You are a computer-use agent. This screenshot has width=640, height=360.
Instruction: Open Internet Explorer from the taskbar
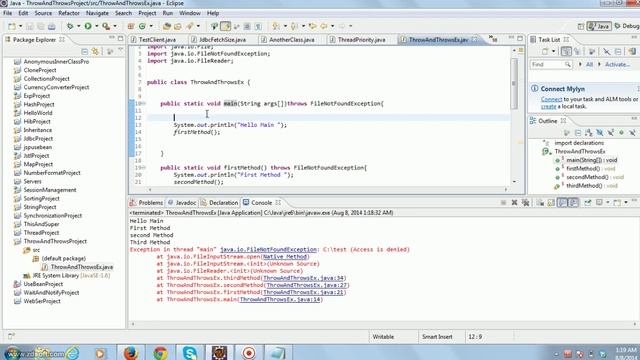73,352
